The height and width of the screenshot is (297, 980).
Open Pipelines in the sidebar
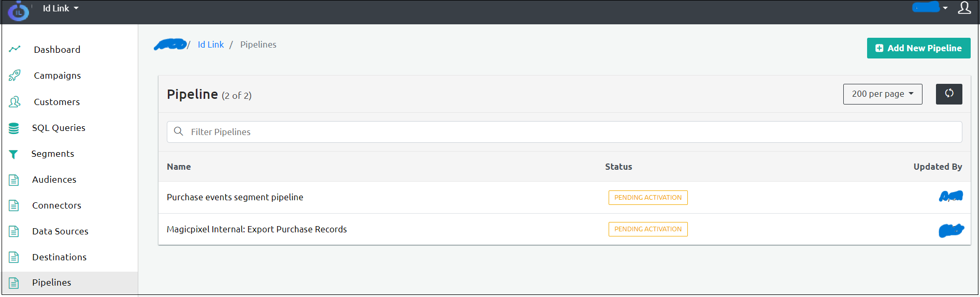[51, 283]
